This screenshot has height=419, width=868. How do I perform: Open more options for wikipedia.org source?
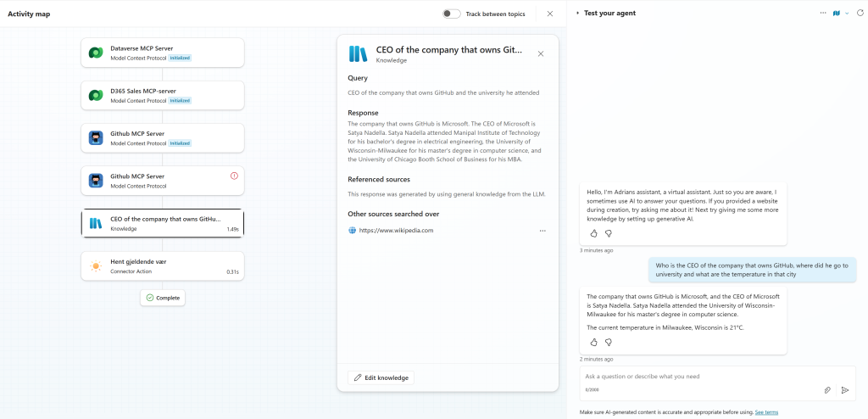(542, 231)
